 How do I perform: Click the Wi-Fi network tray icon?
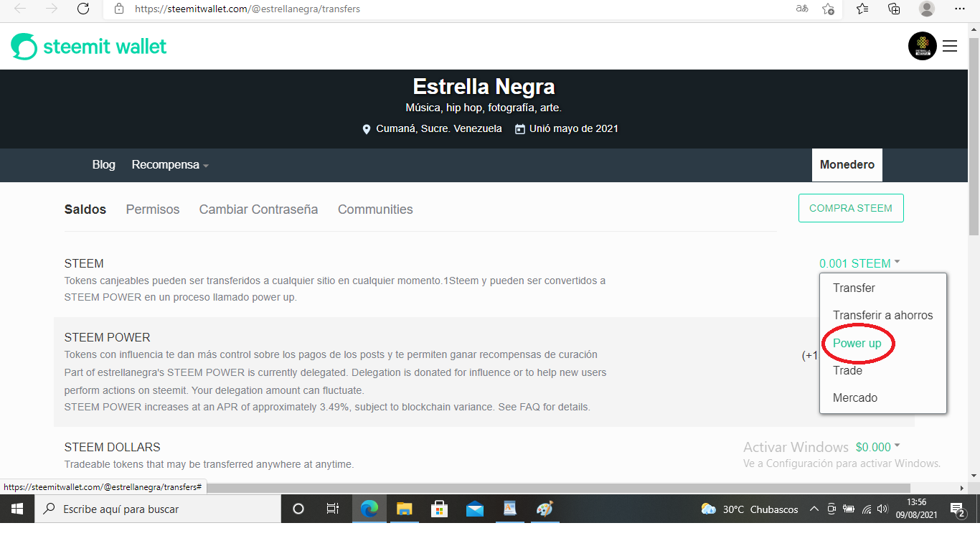[x=867, y=509]
